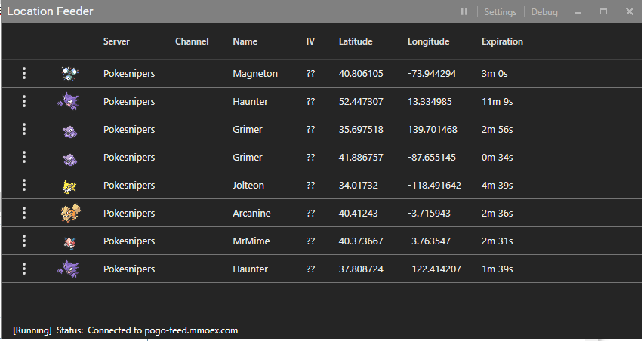Sort by the Channel column header
This screenshot has width=644, height=341.
[x=192, y=41]
